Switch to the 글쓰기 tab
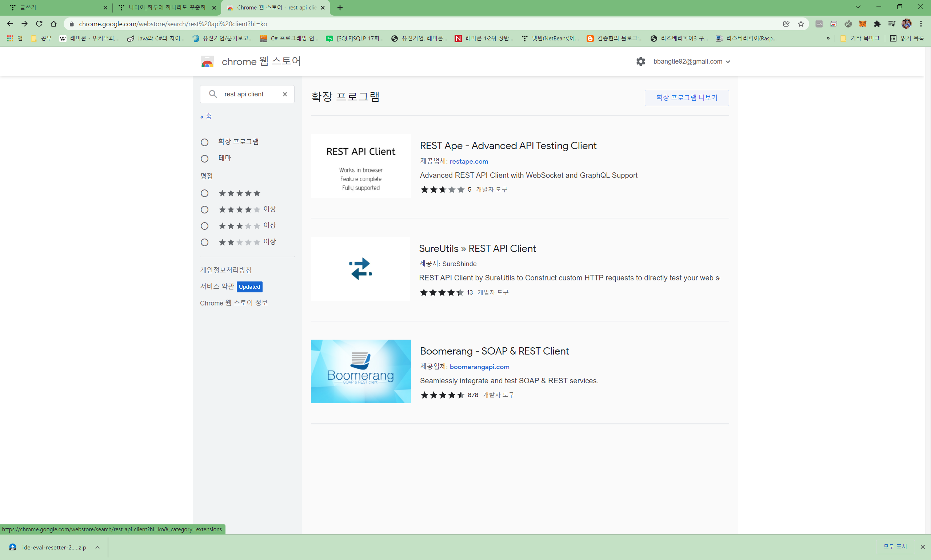The width and height of the screenshot is (931, 560). (56, 8)
